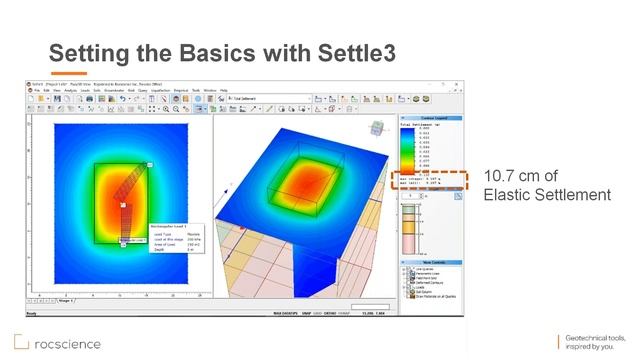Click the Project Settings icon beside Redo dropdown

[x=152, y=99]
